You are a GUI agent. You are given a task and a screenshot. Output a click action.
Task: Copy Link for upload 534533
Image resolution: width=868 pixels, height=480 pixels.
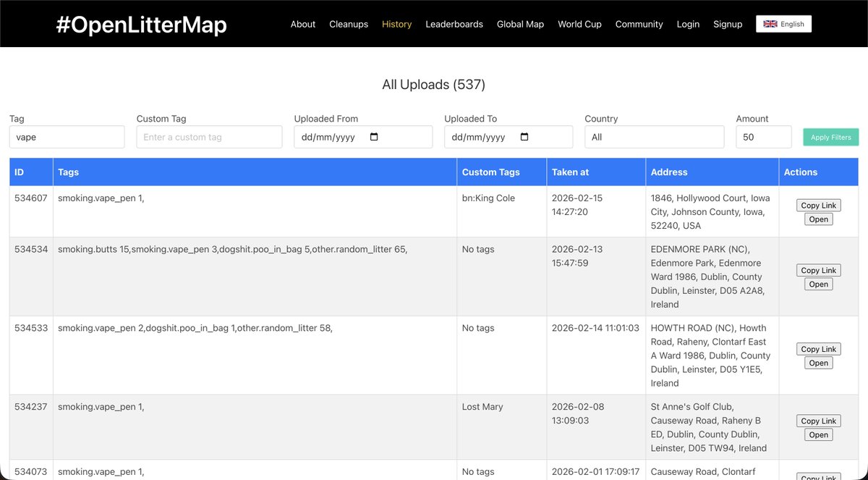pyautogui.click(x=819, y=349)
